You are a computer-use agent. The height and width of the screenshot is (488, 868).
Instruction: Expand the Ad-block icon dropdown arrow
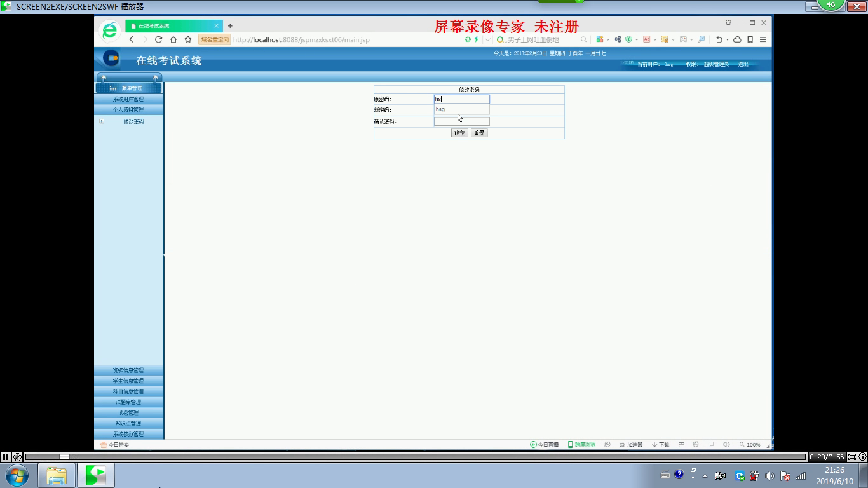(x=655, y=39)
